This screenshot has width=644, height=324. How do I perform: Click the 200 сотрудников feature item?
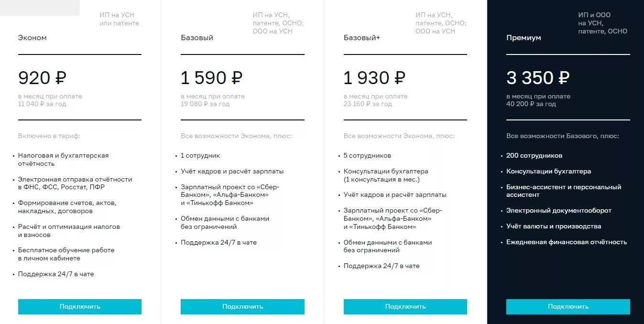point(534,156)
